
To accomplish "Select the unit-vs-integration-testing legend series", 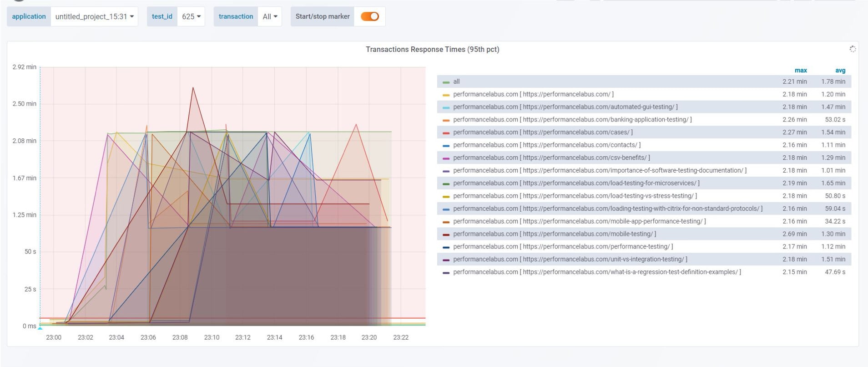I will point(570,259).
